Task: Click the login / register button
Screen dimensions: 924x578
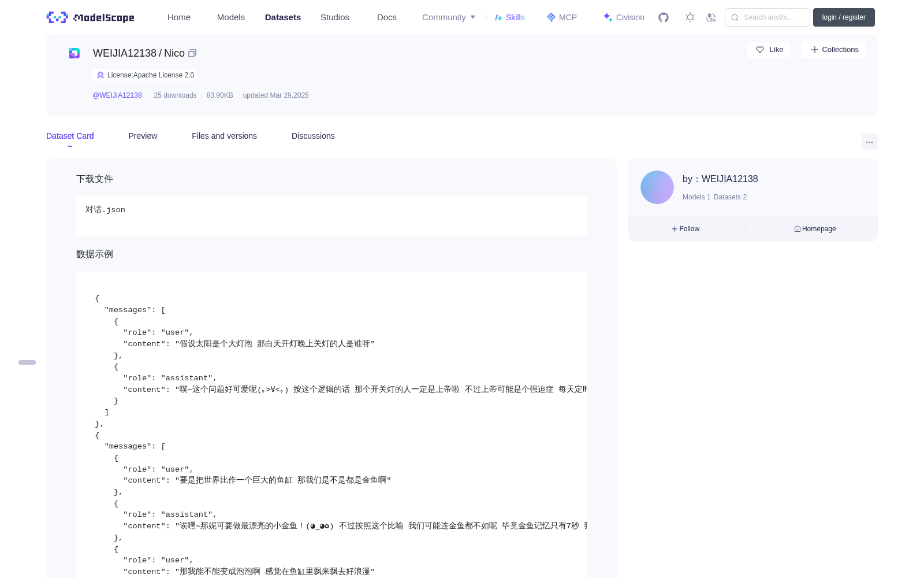Action: 844,17
